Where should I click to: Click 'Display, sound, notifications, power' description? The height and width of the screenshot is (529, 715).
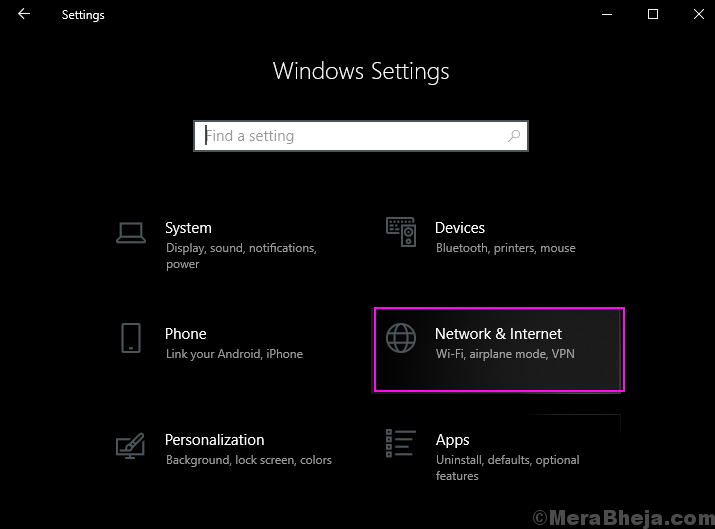tap(241, 256)
